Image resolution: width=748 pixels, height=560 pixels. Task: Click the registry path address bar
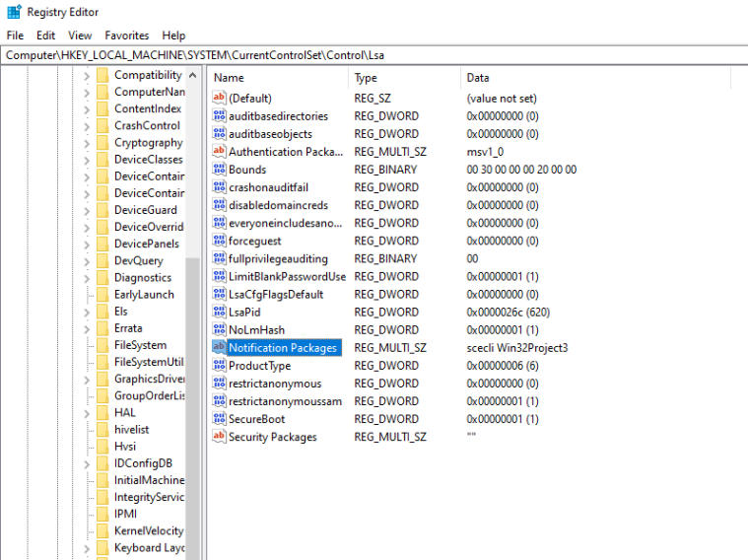click(x=374, y=55)
